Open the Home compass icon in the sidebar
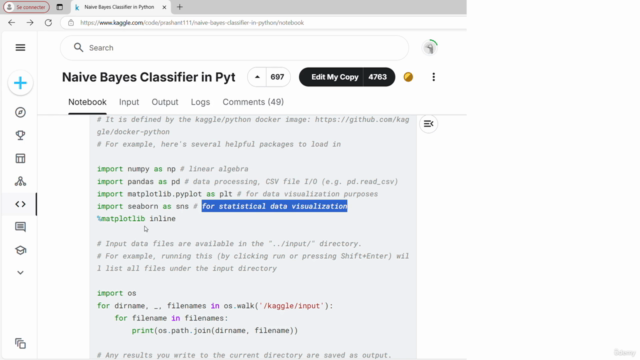Viewport: 640px width, 360px height. [20, 112]
